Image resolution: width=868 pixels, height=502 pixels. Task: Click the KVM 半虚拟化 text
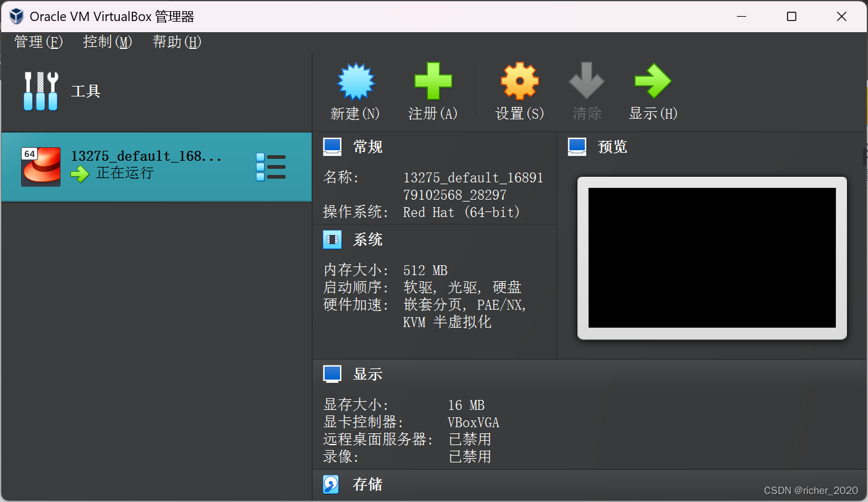tap(447, 322)
